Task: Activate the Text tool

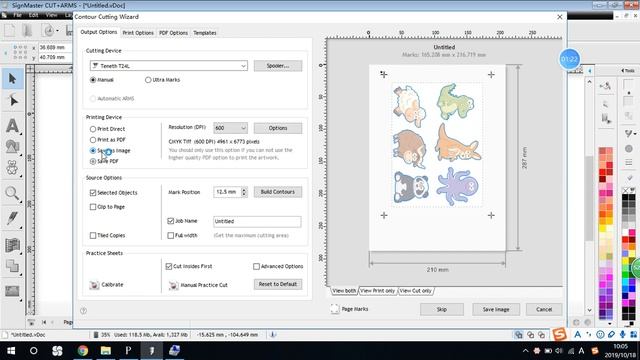Action: coord(12,125)
